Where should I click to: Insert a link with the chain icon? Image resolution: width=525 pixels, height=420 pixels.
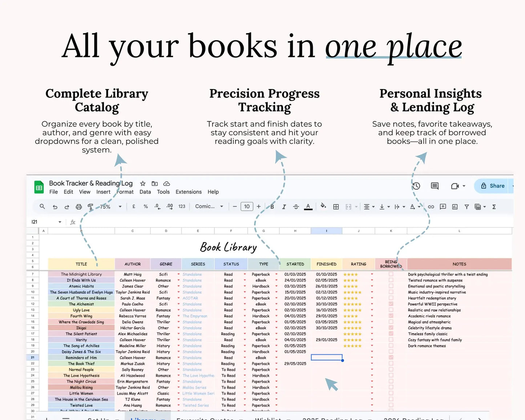[x=431, y=207]
